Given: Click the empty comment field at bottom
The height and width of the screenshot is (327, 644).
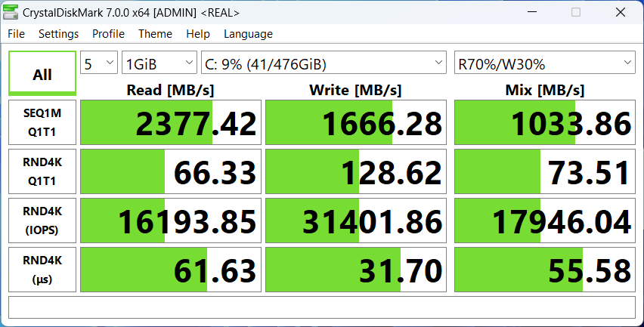Looking at the screenshot, I should [321, 307].
